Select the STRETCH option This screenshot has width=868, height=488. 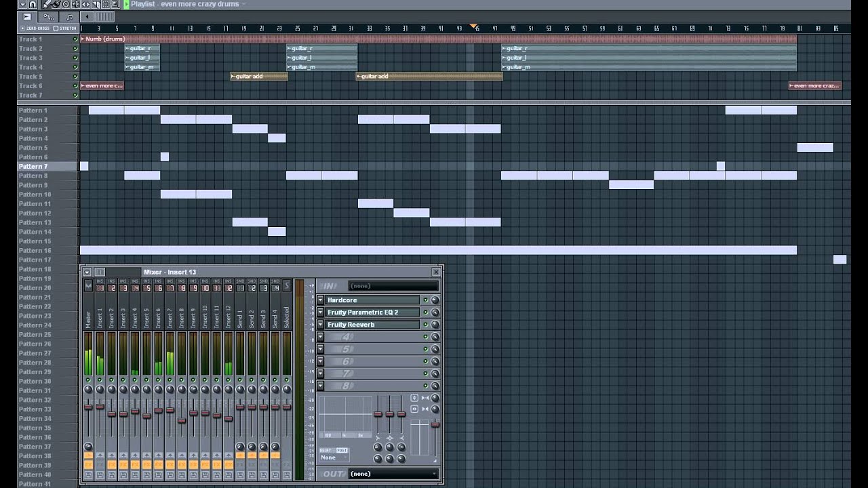point(65,28)
